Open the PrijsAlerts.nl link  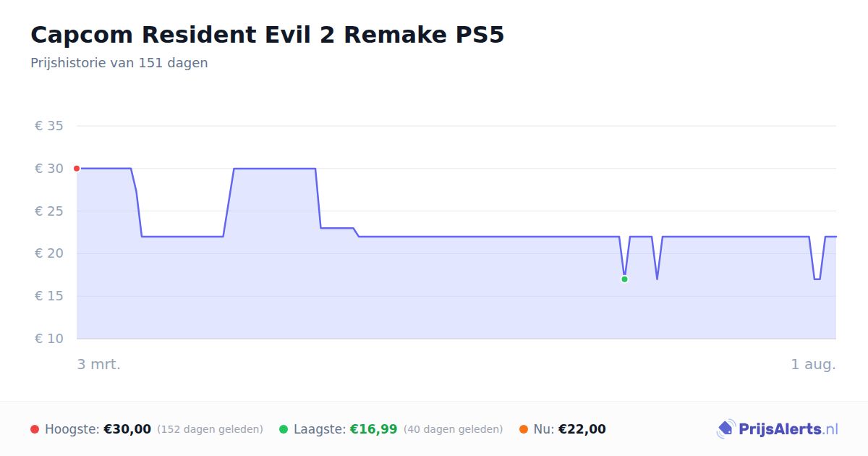coord(778,429)
